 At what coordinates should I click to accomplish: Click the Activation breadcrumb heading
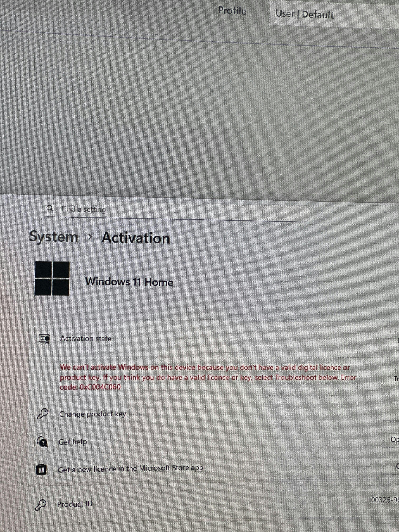click(x=136, y=238)
